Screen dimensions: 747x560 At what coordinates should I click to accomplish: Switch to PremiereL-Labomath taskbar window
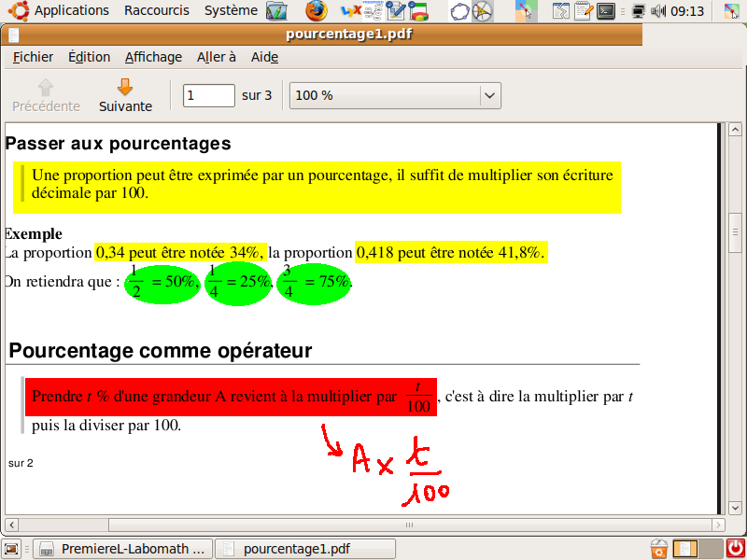pyautogui.click(x=123, y=549)
